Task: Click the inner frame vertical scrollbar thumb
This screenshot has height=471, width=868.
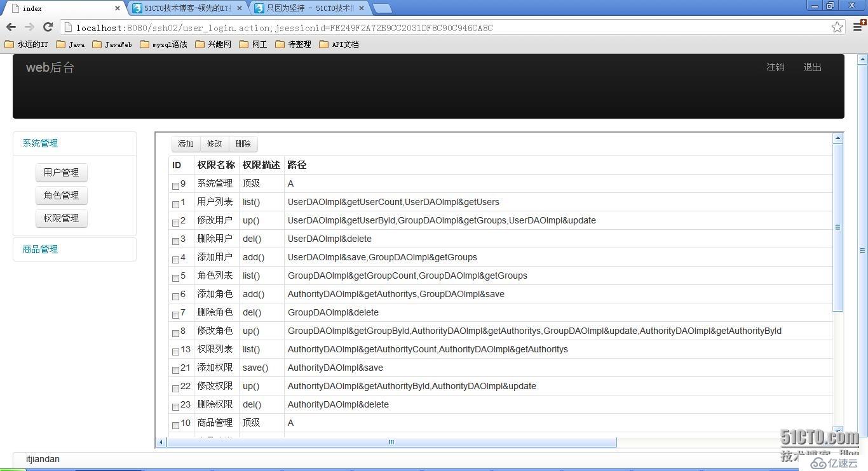Action: [837, 227]
